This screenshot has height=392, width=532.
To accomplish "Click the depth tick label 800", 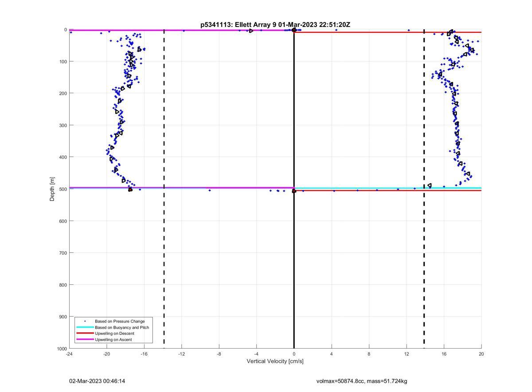I will click(x=63, y=285).
